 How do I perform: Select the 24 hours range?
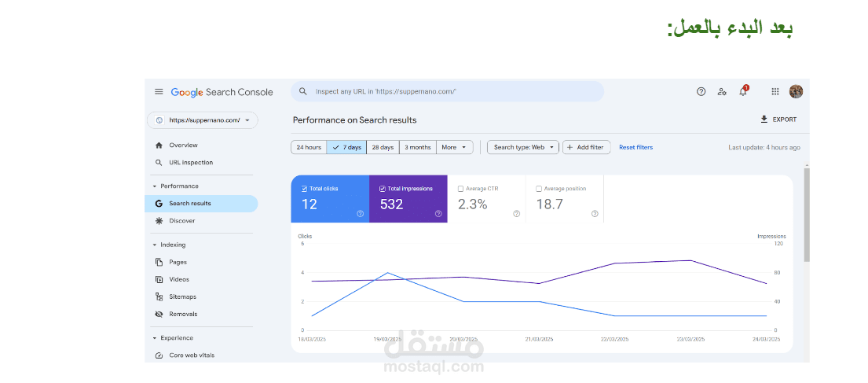pos(309,147)
